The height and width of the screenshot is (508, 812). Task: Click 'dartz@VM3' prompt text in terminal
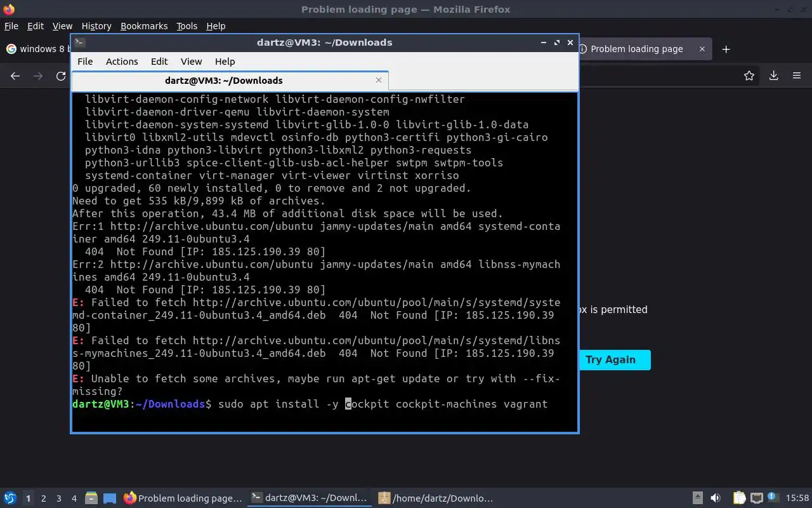[x=101, y=404]
